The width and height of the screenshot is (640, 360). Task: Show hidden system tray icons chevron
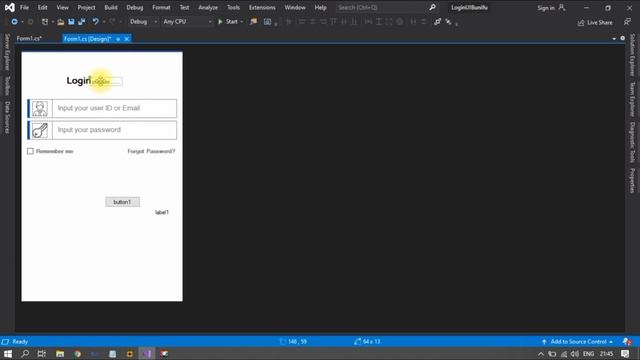[x=541, y=353]
